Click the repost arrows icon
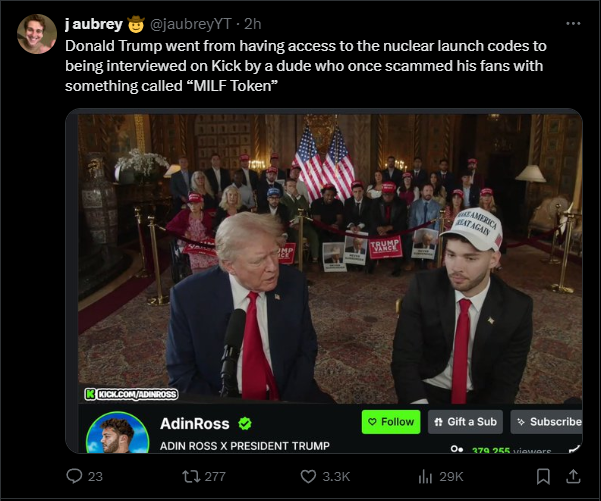This screenshot has height=501, width=601. click(x=190, y=476)
